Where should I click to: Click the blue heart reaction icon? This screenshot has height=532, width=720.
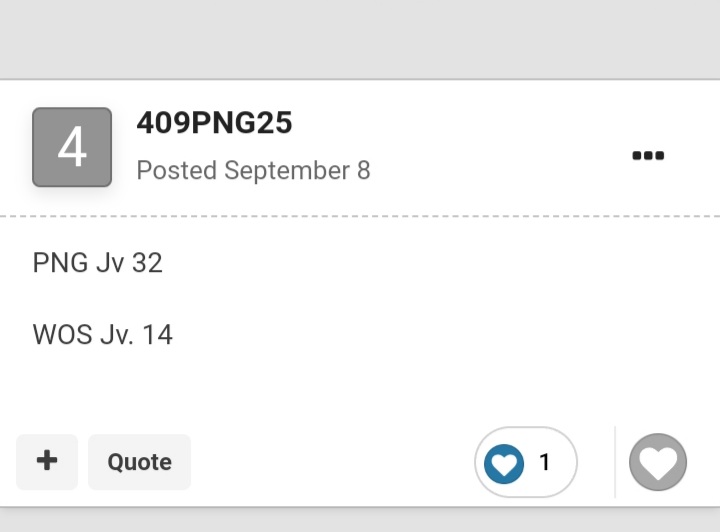pos(504,464)
